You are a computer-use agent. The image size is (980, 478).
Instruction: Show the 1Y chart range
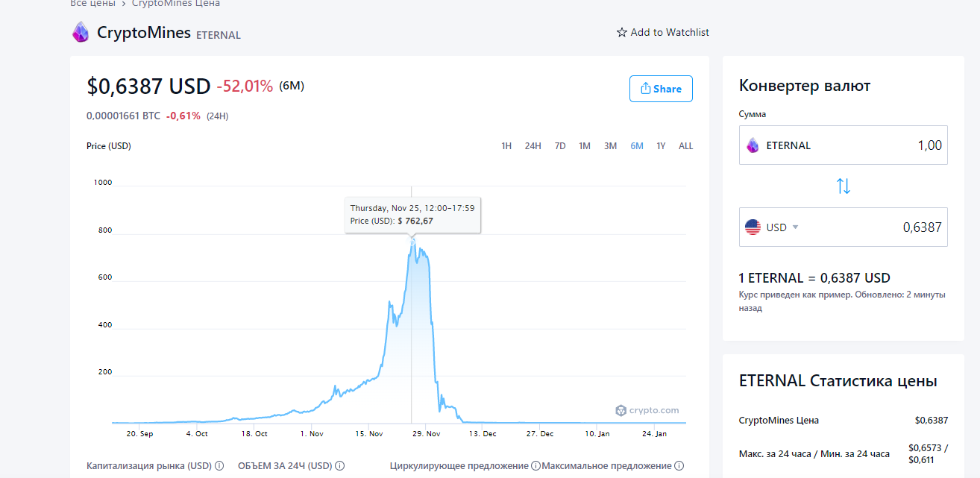[x=661, y=146]
